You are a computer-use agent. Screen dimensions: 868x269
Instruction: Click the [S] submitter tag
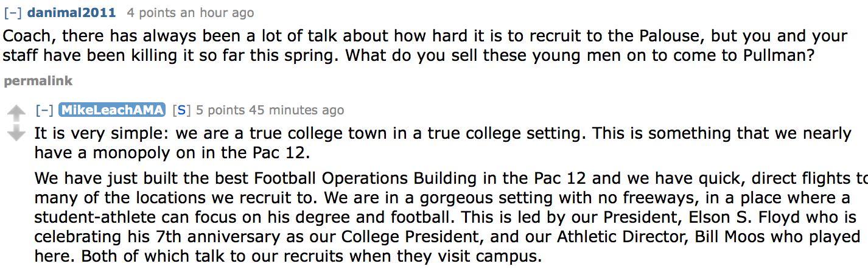(181, 110)
